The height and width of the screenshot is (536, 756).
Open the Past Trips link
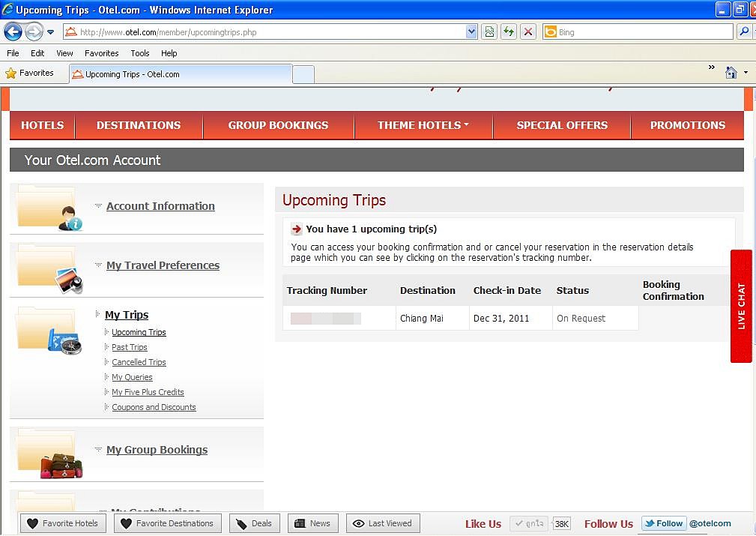click(x=129, y=347)
